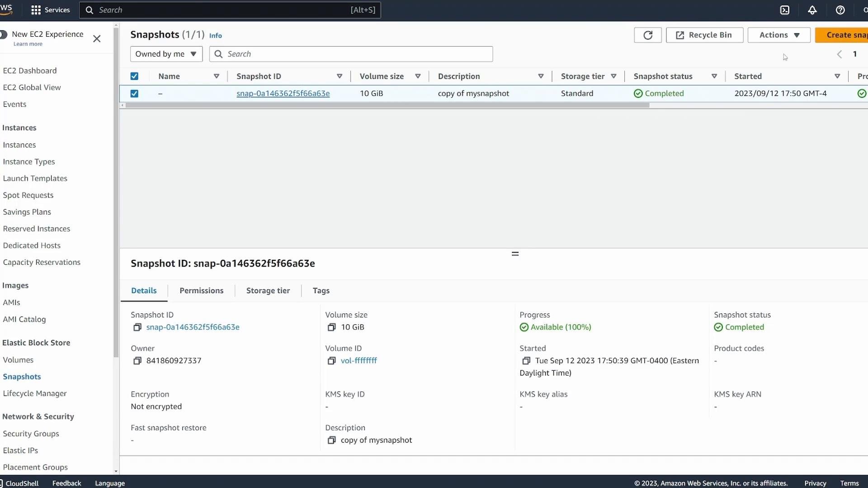Sort by the Snapshot ID column arrow
Image resolution: width=868 pixels, height=488 pixels.
pyautogui.click(x=340, y=76)
